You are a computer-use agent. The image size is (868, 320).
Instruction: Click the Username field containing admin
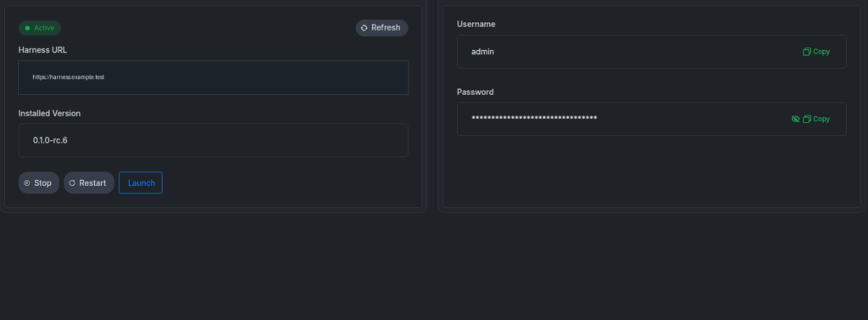tap(652, 52)
